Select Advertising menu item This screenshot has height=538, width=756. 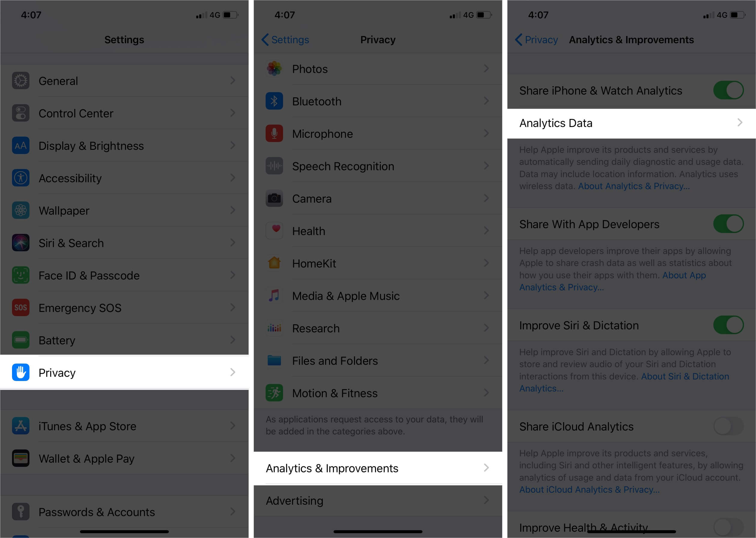click(378, 500)
